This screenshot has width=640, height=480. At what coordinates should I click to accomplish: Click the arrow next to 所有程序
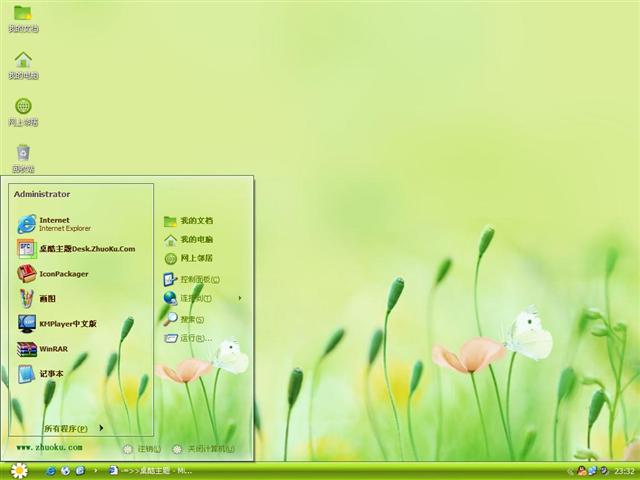pyautogui.click(x=101, y=428)
